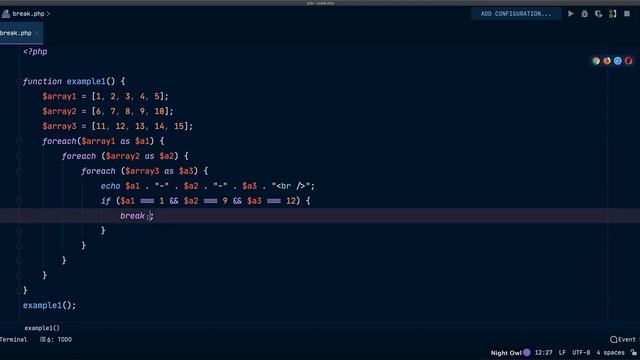640x360 pixels.
Task: Click the echo keyword
Action: 111,186
